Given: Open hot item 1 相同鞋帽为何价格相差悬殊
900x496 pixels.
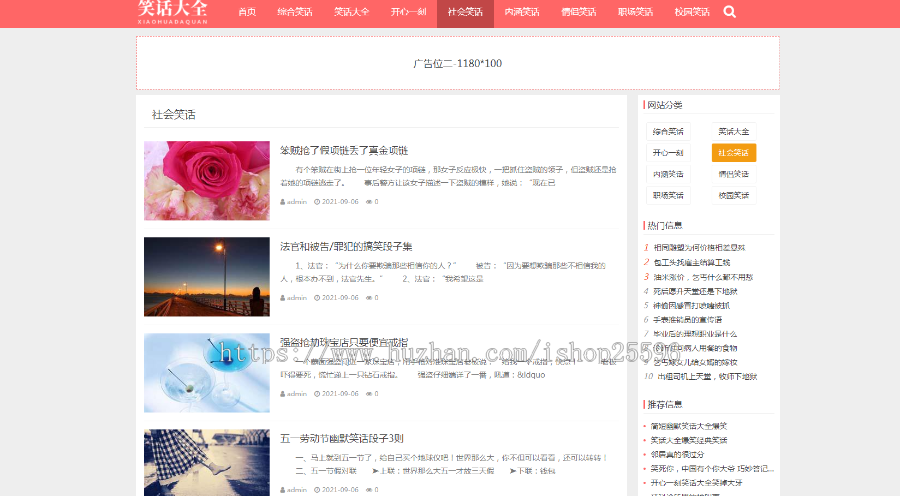Looking at the screenshot, I should [699, 247].
